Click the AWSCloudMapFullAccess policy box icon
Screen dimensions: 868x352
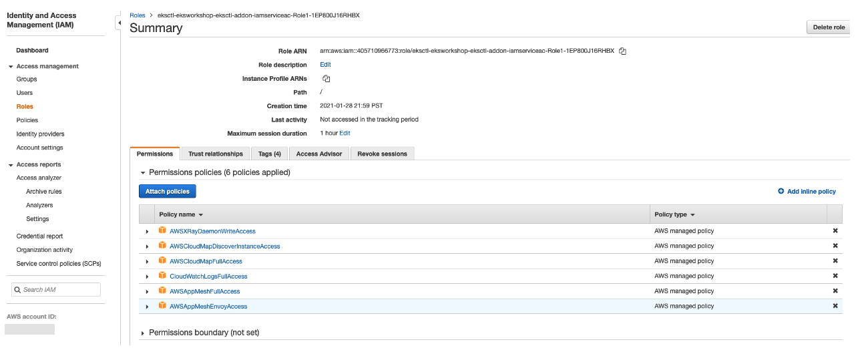coord(162,261)
